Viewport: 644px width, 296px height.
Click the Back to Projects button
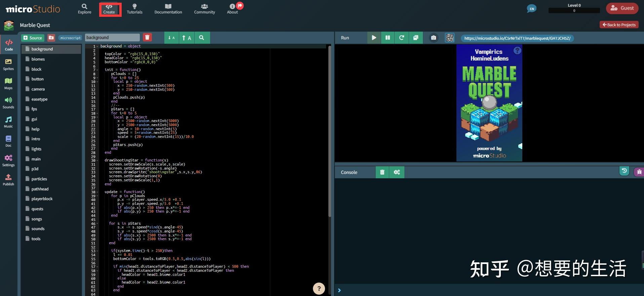pos(619,25)
